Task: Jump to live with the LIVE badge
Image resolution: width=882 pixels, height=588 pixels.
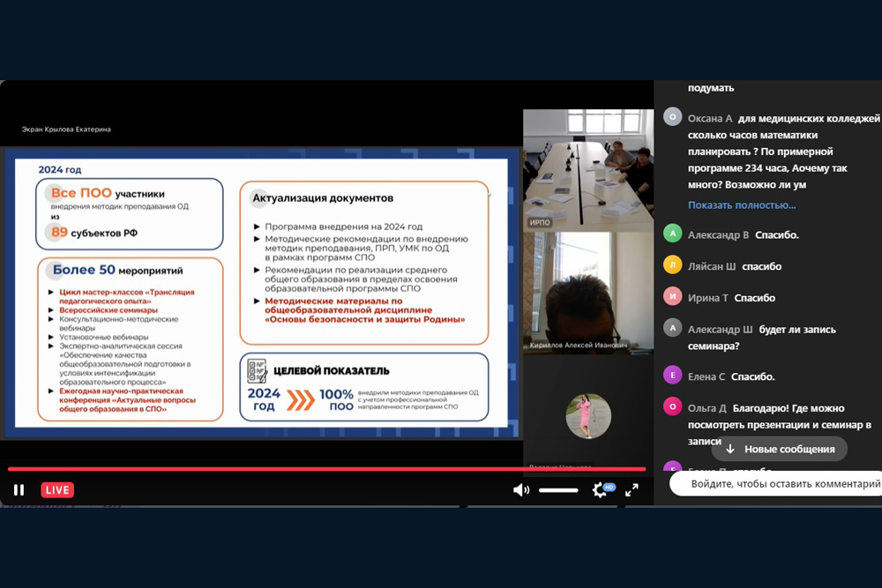Action: point(57,490)
